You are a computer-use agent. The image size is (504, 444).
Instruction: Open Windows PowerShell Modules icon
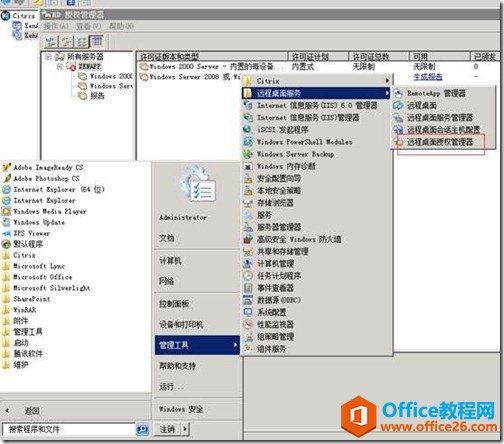pyautogui.click(x=248, y=142)
